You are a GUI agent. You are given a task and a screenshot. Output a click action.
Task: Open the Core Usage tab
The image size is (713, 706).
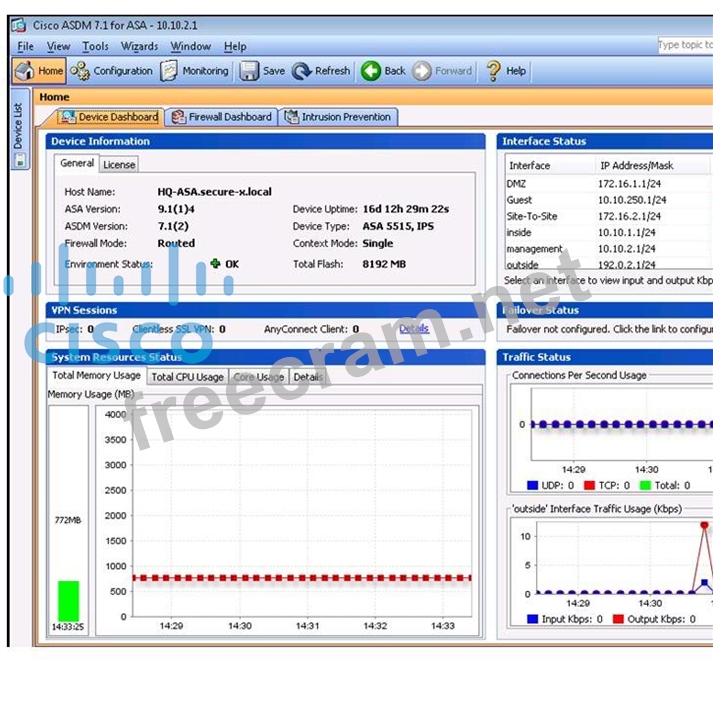[x=258, y=377]
